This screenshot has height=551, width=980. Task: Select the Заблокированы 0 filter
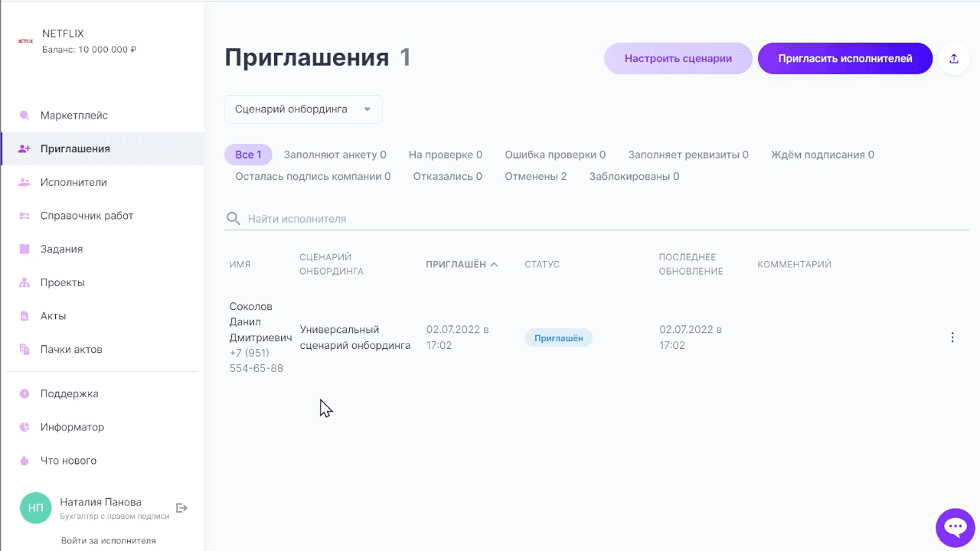pyautogui.click(x=635, y=176)
